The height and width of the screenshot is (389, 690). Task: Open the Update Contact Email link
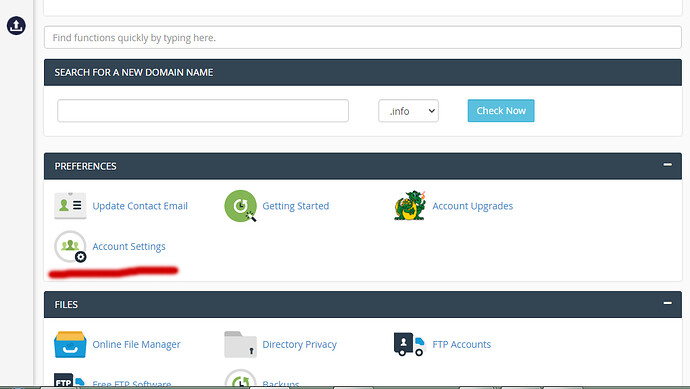click(x=140, y=206)
